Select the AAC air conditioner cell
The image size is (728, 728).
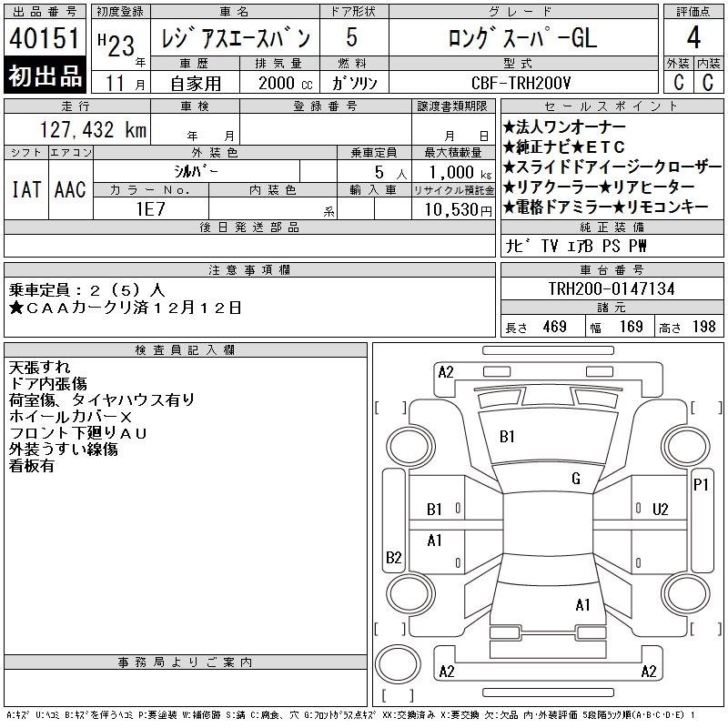(70, 189)
